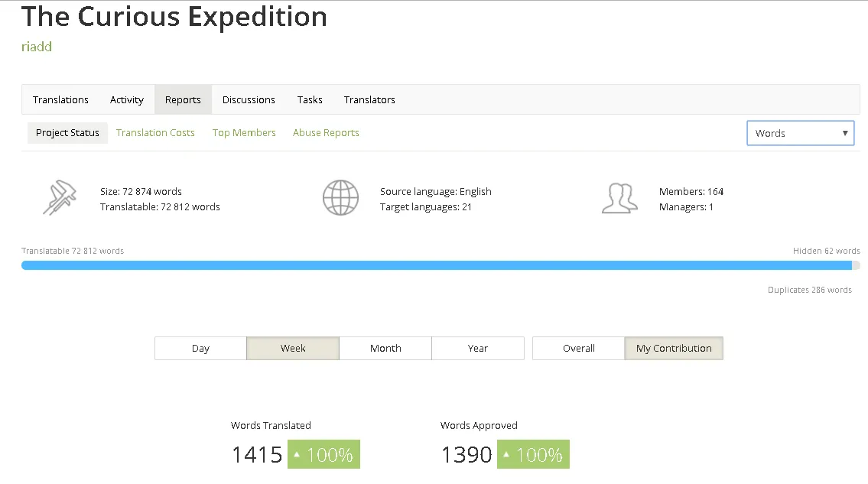Toggle the Week period button

coord(293,349)
